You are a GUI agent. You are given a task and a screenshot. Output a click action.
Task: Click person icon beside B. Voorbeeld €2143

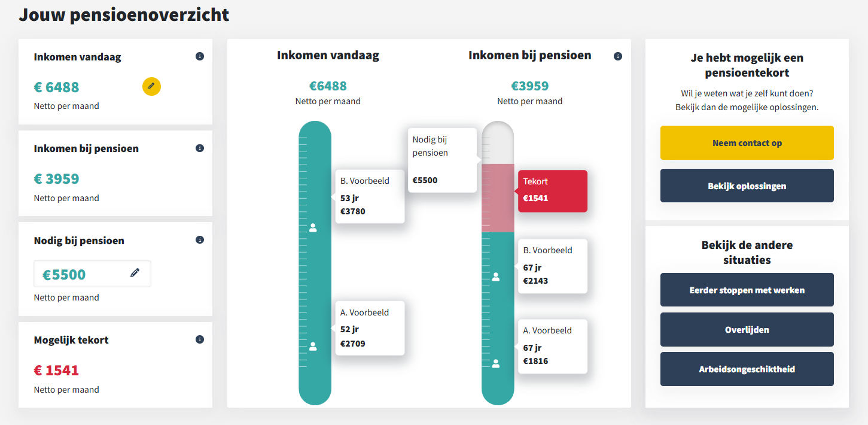click(496, 277)
